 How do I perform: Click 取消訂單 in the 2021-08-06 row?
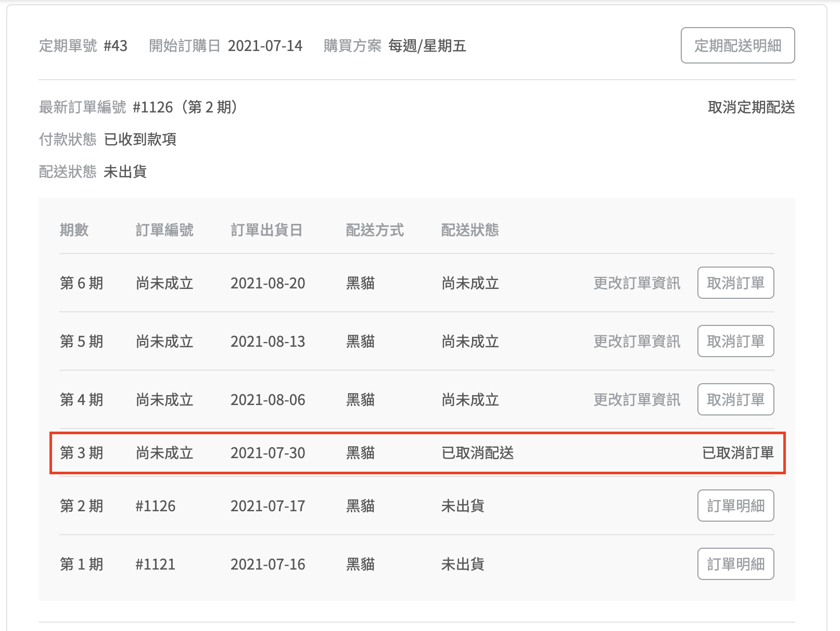click(735, 400)
